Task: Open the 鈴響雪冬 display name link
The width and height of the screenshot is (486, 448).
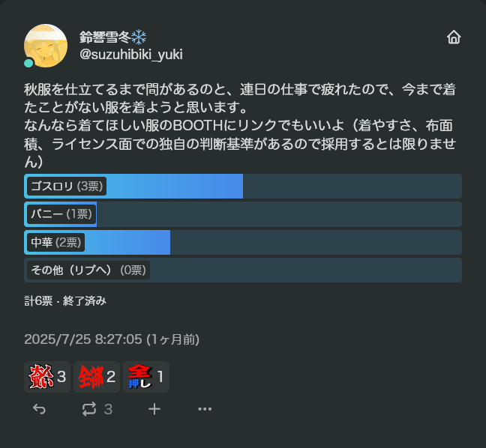Action: pos(104,37)
